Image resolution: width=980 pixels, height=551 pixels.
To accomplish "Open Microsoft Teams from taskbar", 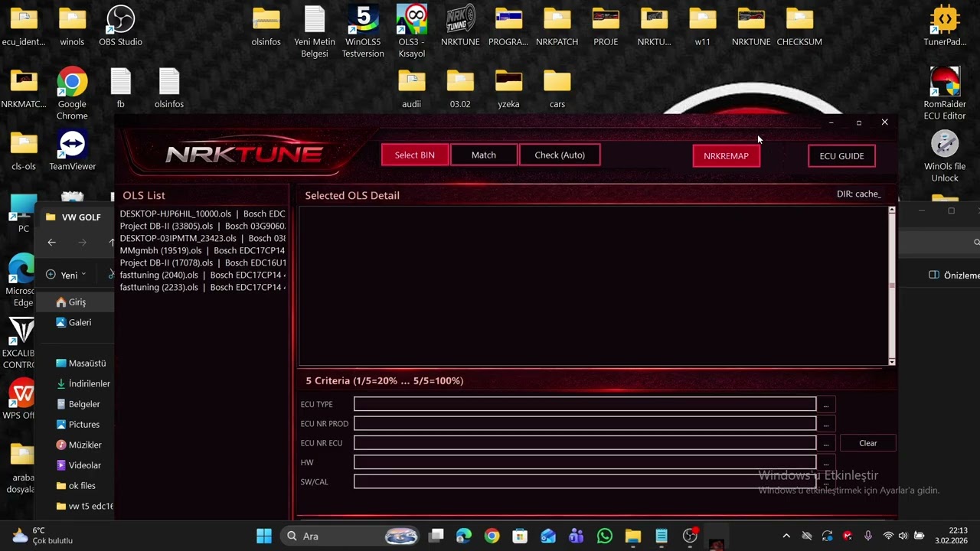I will pyautogui.click(x=577, y=536).
